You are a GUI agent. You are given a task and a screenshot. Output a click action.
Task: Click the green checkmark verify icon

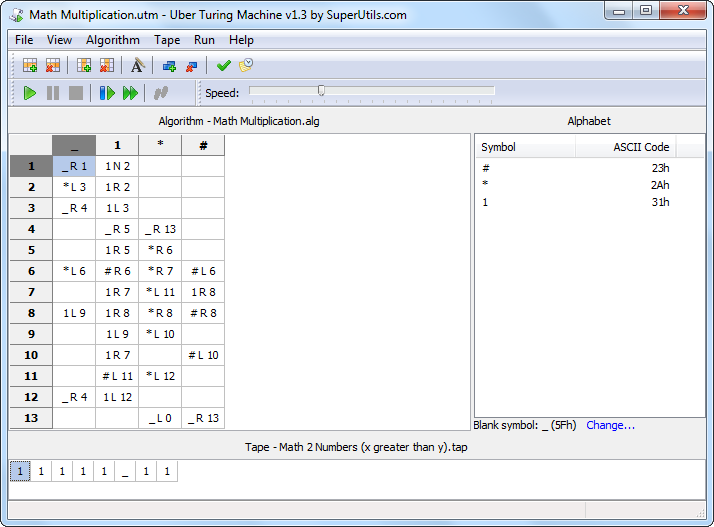[224, 66]
